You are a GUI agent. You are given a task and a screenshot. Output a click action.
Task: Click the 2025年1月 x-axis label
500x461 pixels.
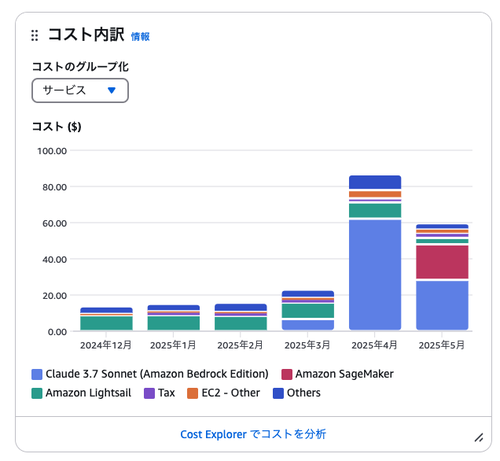[x=173, y=345]
